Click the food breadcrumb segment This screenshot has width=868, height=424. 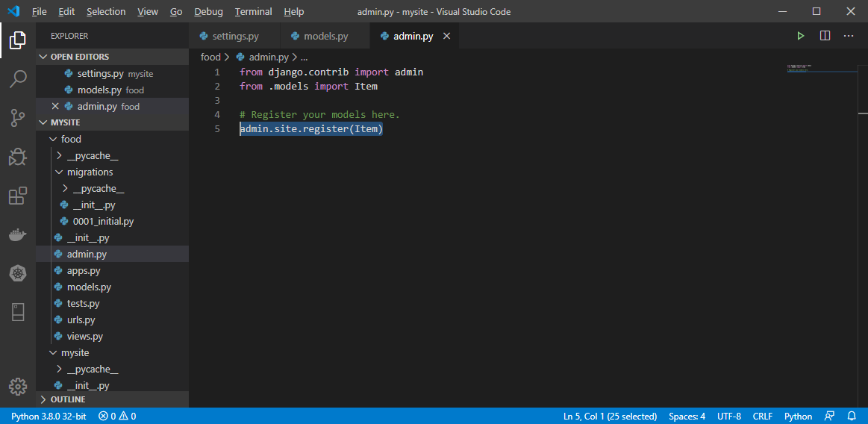210,57
